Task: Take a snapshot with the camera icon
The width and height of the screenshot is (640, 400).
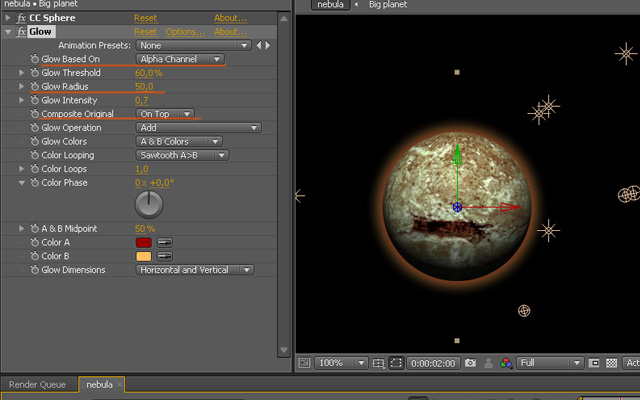Action: pyautogui.click(x=470, y=363)
